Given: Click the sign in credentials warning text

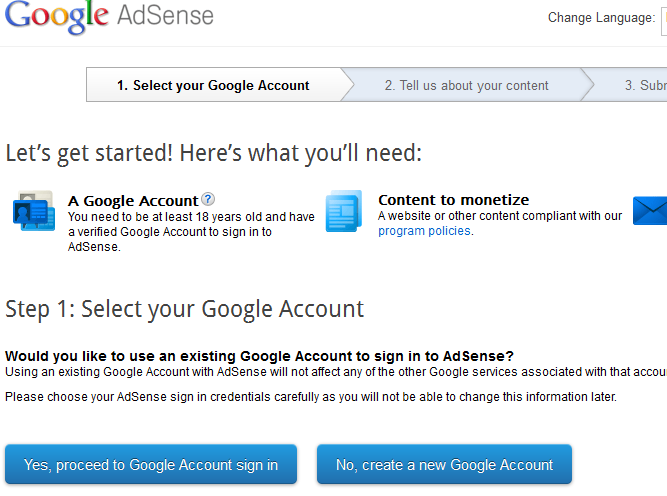Looking at the screenshot, I should click(x=311, y=397).
